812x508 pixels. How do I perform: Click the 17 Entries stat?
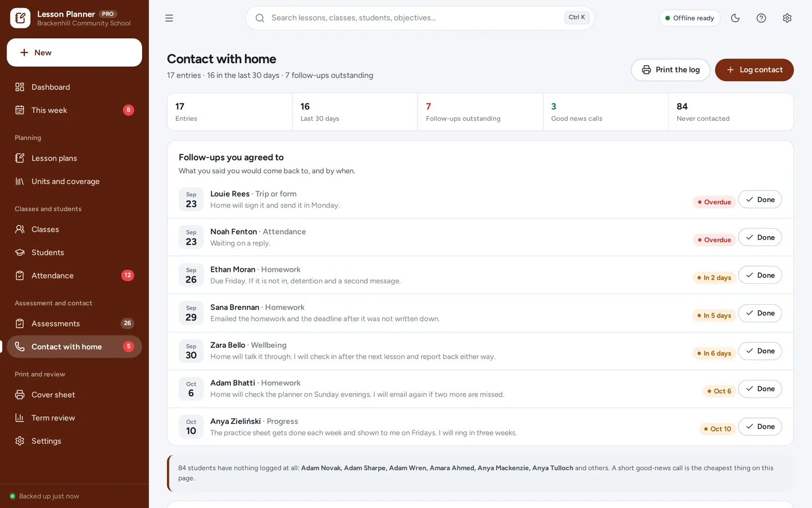230,112
